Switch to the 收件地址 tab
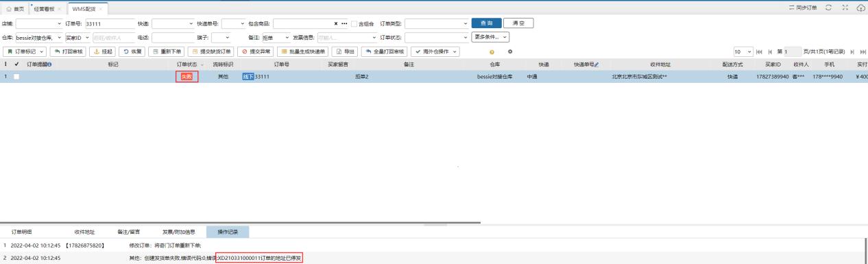 85,232
